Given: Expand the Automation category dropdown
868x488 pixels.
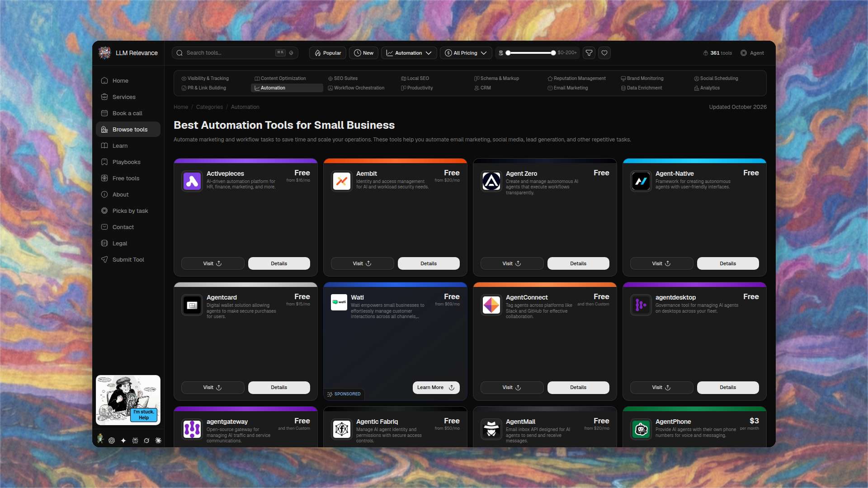Looking at the screenshot, I should (409, 53).
